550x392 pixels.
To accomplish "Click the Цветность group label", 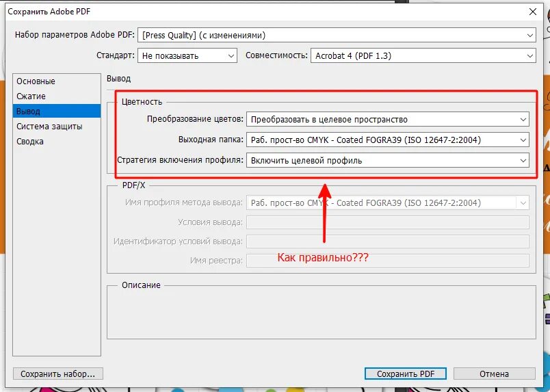I will click(142, 102).
